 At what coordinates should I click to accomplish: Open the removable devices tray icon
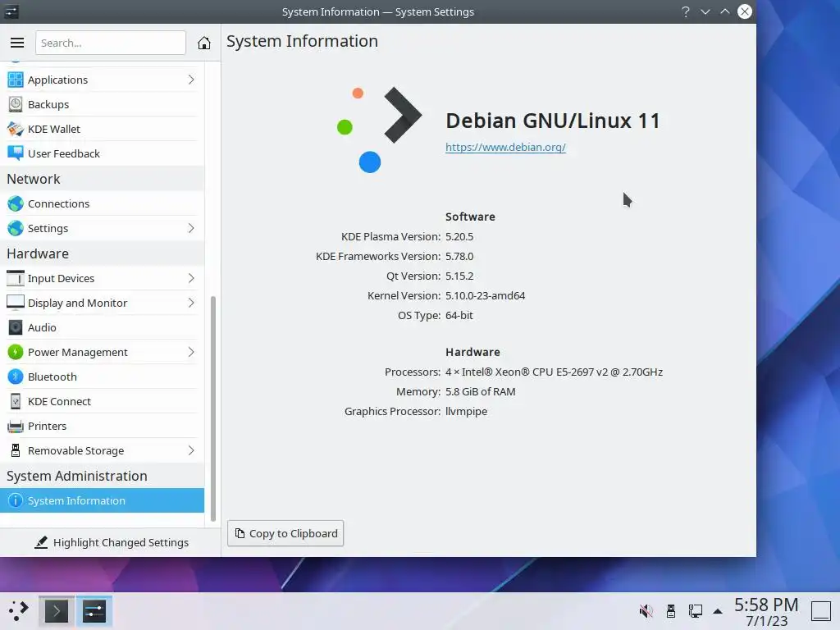[x=671, y=611]
